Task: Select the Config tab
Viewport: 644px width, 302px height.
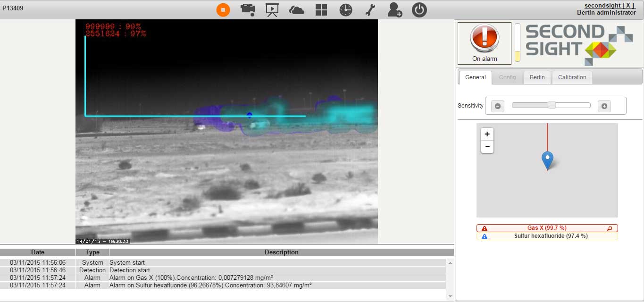Action: [508, 77]
